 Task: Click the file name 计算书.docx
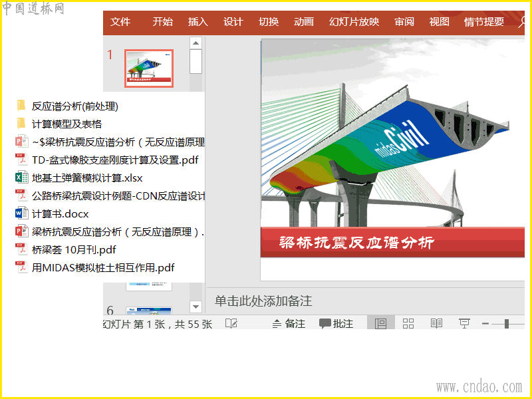(x=60, y=213)
